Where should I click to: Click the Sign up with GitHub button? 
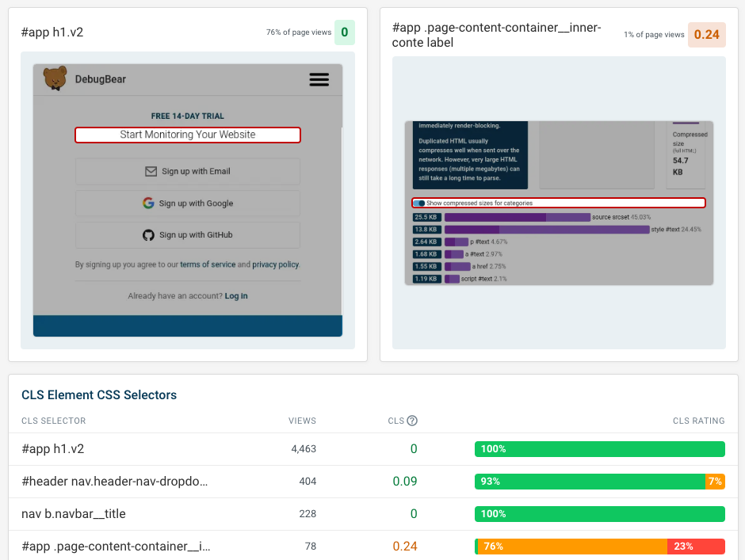pyautogui.click(x=188, y=234)
